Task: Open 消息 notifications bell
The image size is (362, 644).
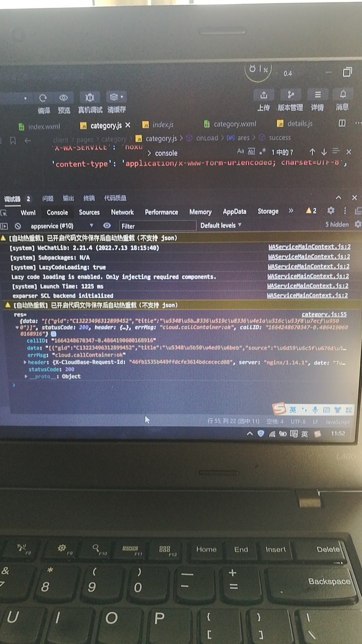Action: (x=343, y=94)
